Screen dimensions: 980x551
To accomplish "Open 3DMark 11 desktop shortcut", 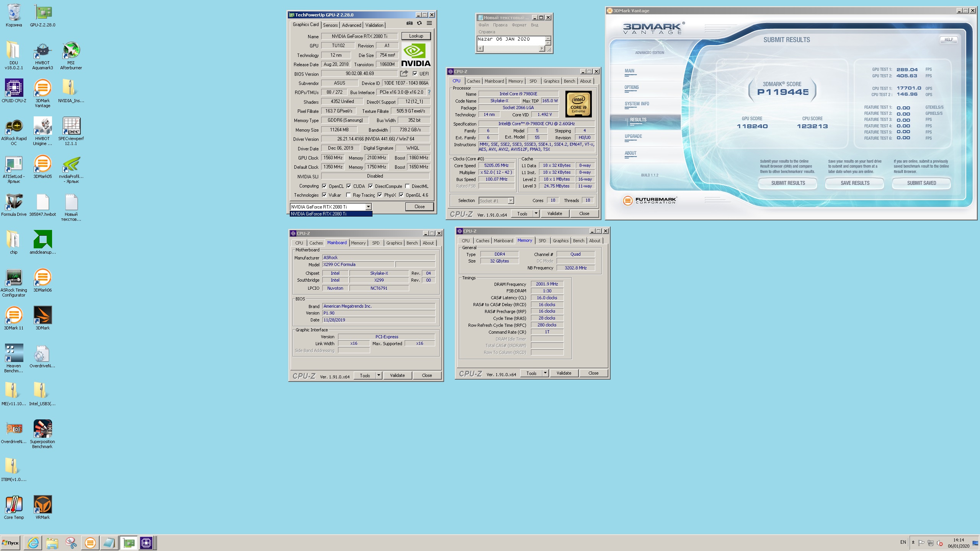I will [14, 318].
